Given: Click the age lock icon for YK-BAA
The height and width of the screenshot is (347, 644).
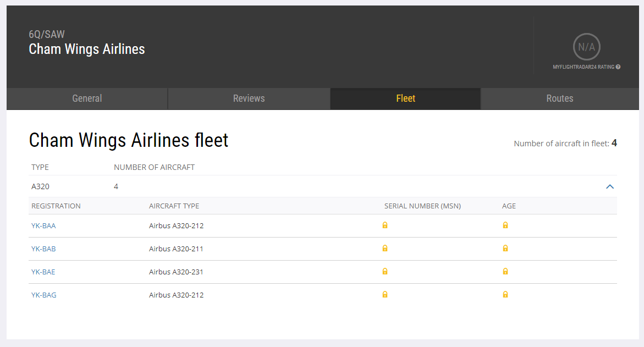Looking at the screenshot, I should pos(505,225).
